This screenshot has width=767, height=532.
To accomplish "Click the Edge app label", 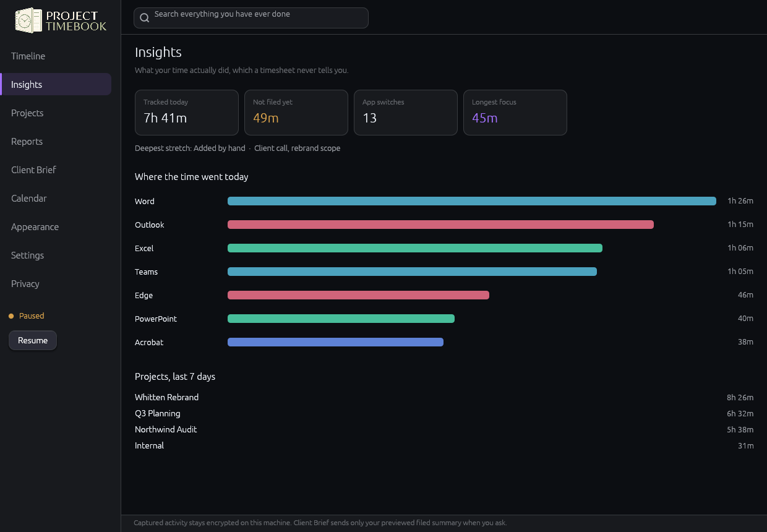I will click(x=144, y=295).
